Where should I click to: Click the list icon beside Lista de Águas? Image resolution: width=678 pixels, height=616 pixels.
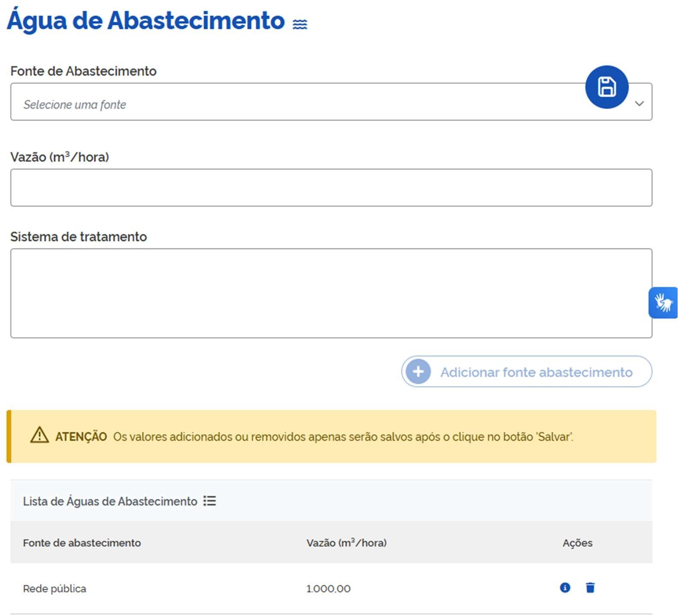point(210,501)
